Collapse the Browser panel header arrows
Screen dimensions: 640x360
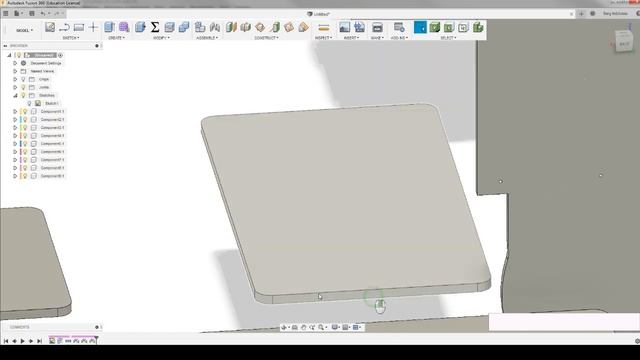point(5,46)
